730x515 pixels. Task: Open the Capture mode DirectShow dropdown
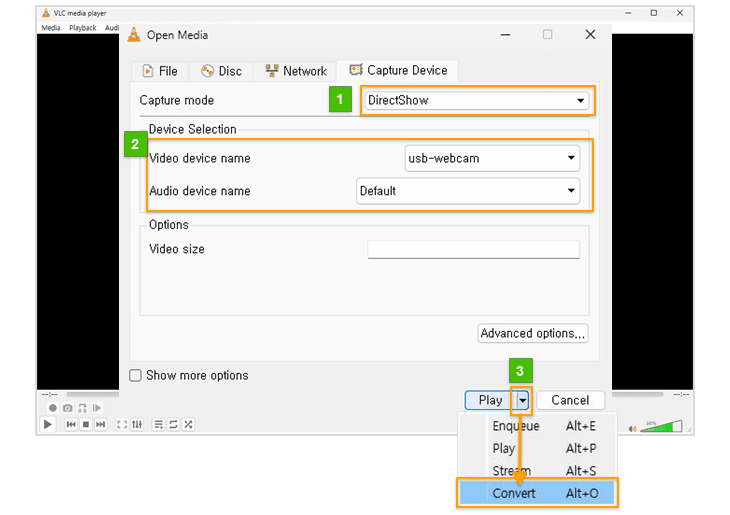[x=477, y=100]
